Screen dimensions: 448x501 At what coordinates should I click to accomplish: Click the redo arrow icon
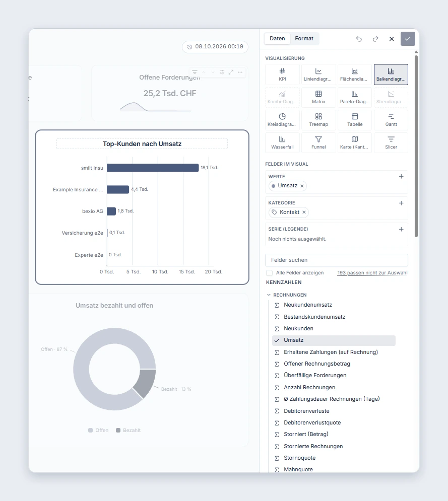[375, 39]
